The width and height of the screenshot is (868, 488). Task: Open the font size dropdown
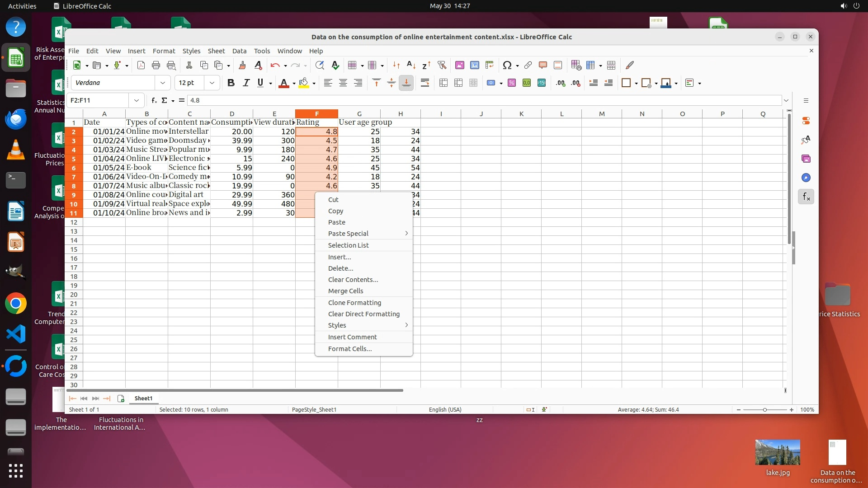click(x=212, y=83)
